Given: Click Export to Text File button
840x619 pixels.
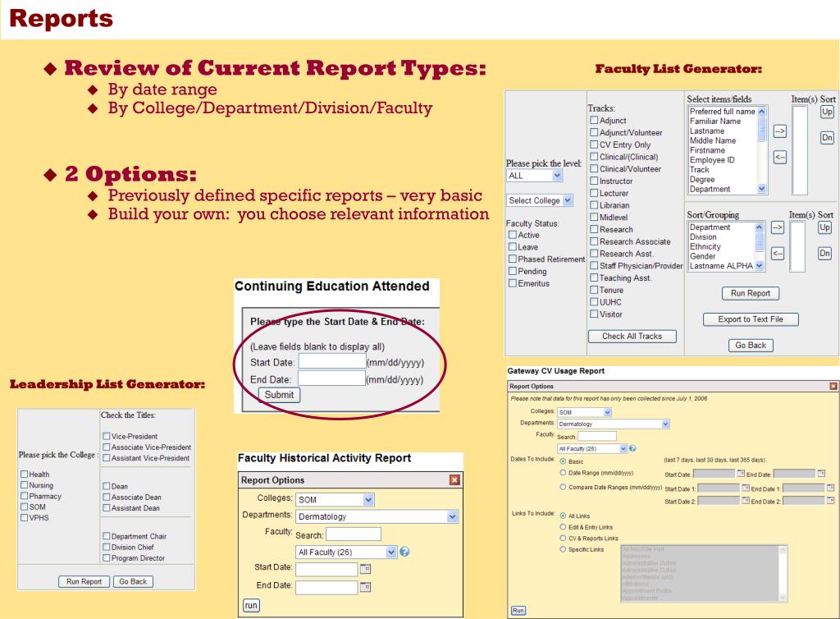Looking at the screenshot, I should coord(751,319).
